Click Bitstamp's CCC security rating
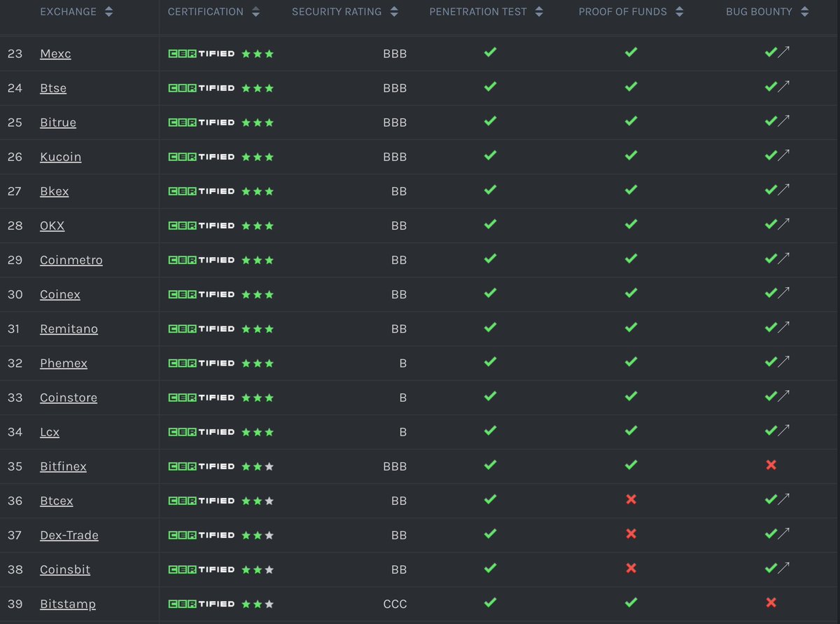840x624 pixels. click(x=395, y=604)
